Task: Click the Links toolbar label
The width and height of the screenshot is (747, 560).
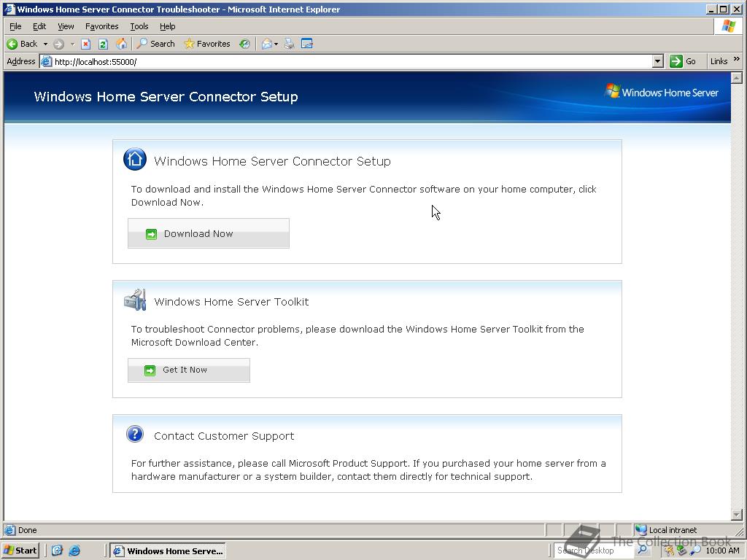Action: click(719, 61)
